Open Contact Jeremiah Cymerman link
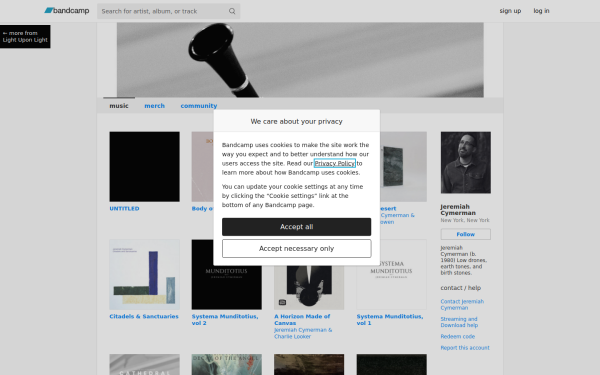 462,305
